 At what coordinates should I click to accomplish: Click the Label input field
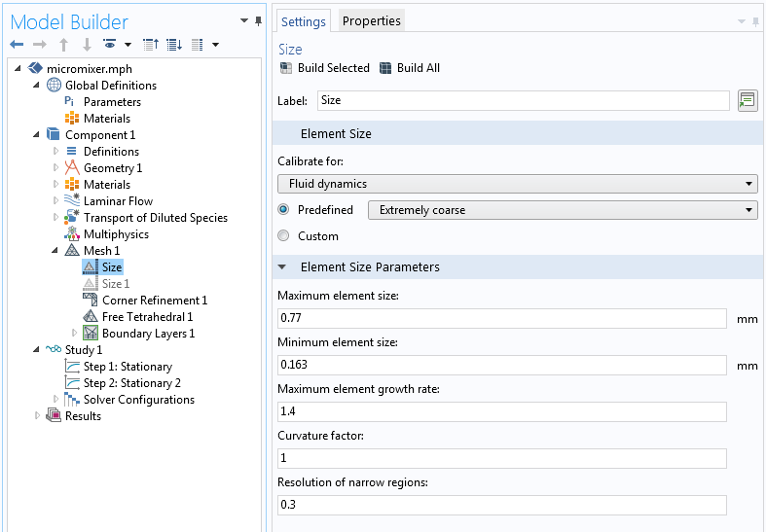(x=524, y=100)
